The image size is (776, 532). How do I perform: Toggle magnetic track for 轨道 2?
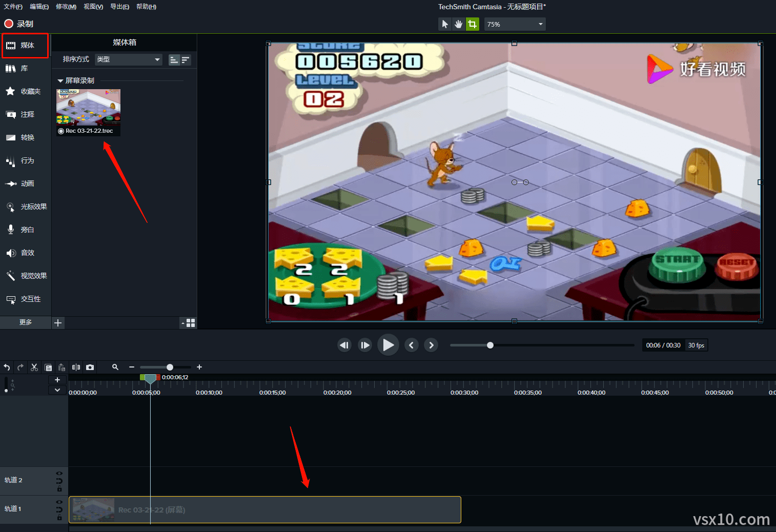pyautogui.click(x=59, y=481)
